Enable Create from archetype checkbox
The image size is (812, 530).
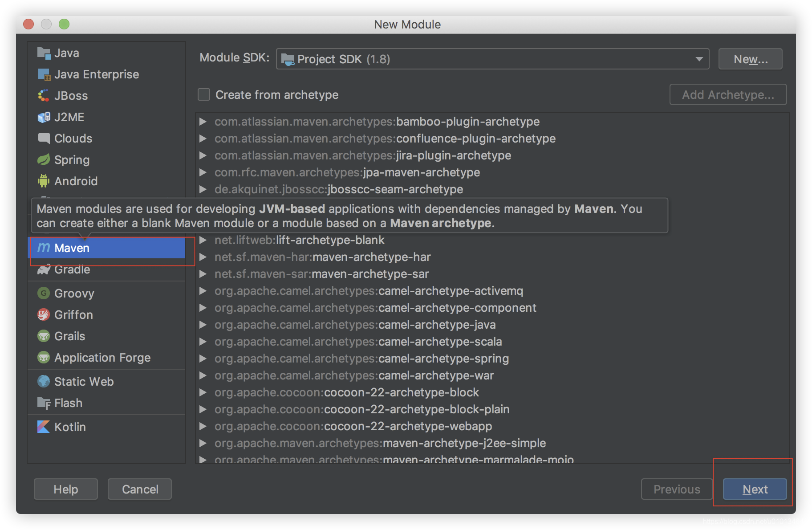pos(204,94)
